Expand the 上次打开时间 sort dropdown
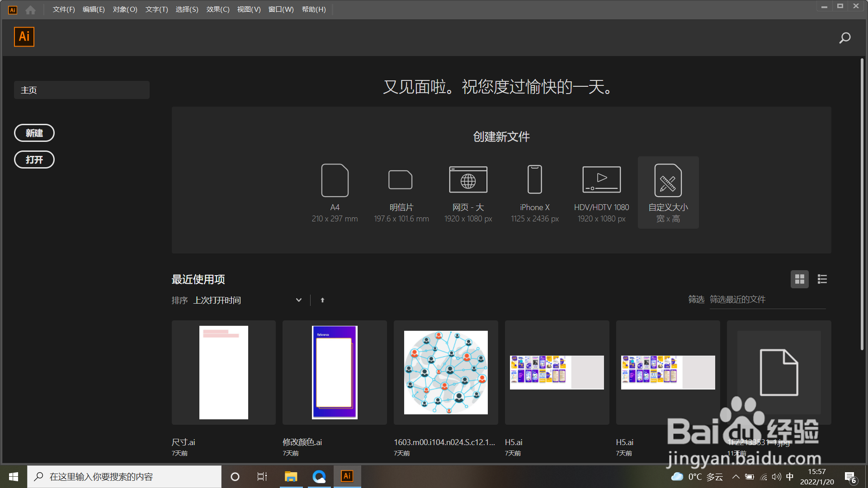 click(x=298, y=300)
